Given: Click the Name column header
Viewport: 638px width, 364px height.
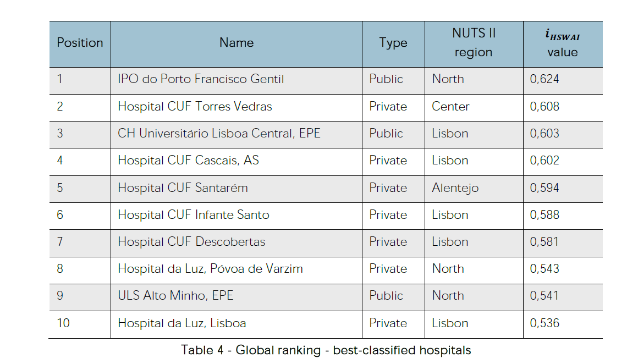Looking at the screenshot, I should tap(237, 43).
